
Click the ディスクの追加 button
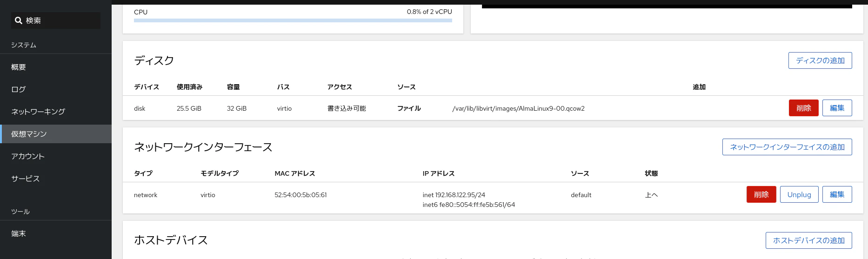point(820,60)
